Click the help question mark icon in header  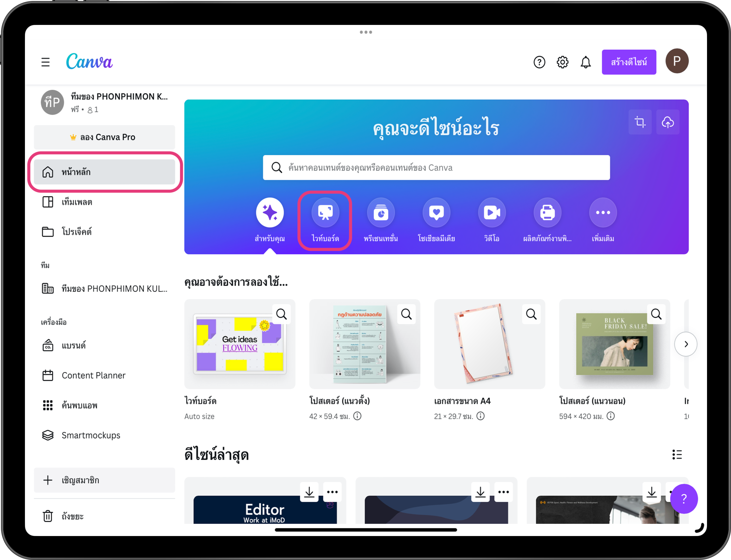539,62
